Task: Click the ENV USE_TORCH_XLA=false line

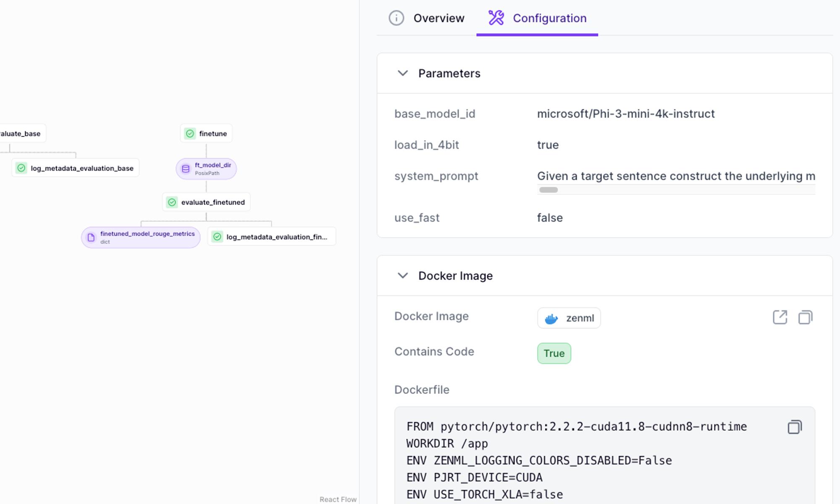Action: (485, 494)
